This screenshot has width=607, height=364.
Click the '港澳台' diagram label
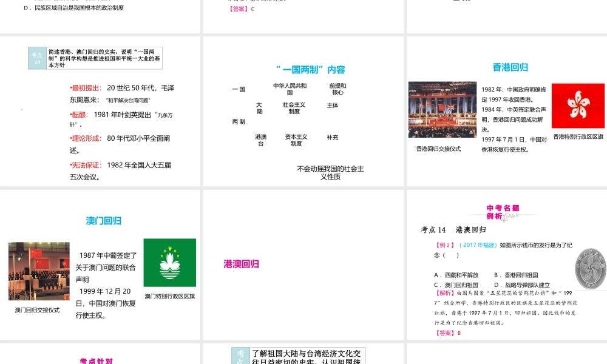tap(261, 140)
